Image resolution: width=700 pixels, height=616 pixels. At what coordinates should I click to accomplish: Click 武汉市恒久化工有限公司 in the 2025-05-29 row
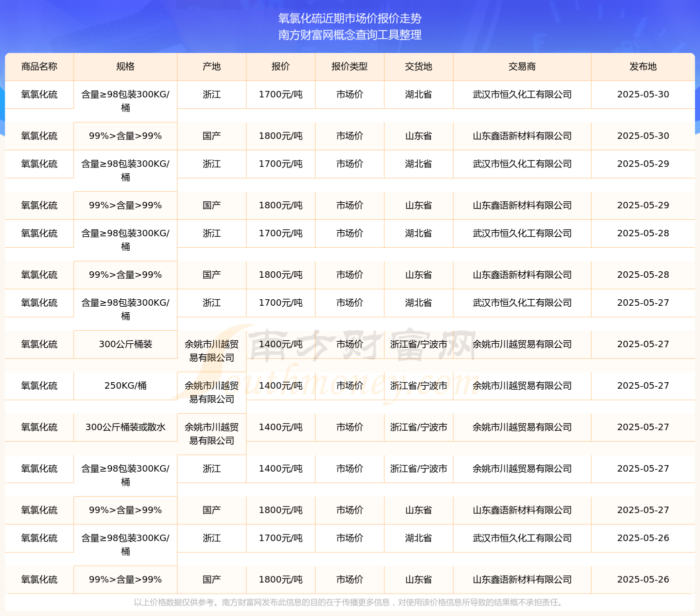[x=522, y=164]
